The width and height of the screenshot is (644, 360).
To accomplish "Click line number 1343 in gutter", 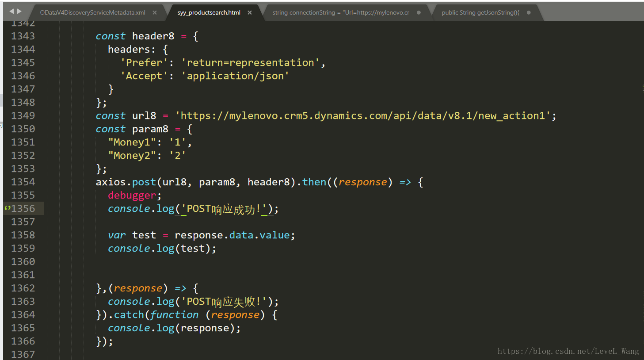I will (23, 36).
